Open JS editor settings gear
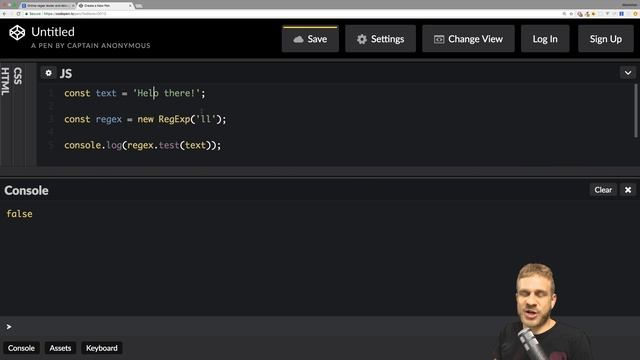The width and height of the screenshot is (640, 360). pos(49,73)
